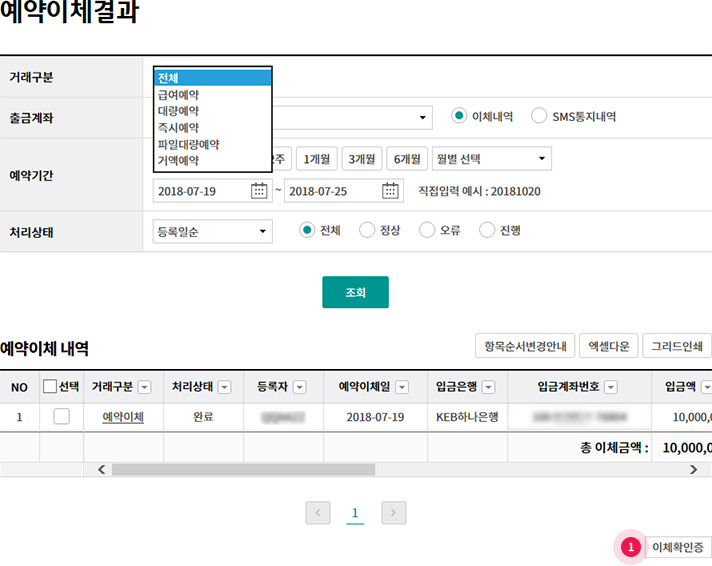
Task: Click the 엑셀다운 button
Action: 609,346
